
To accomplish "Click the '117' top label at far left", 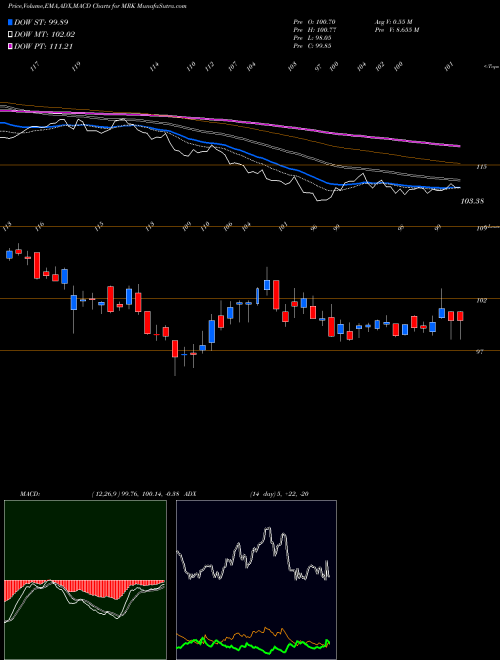I will coord(35,66).
